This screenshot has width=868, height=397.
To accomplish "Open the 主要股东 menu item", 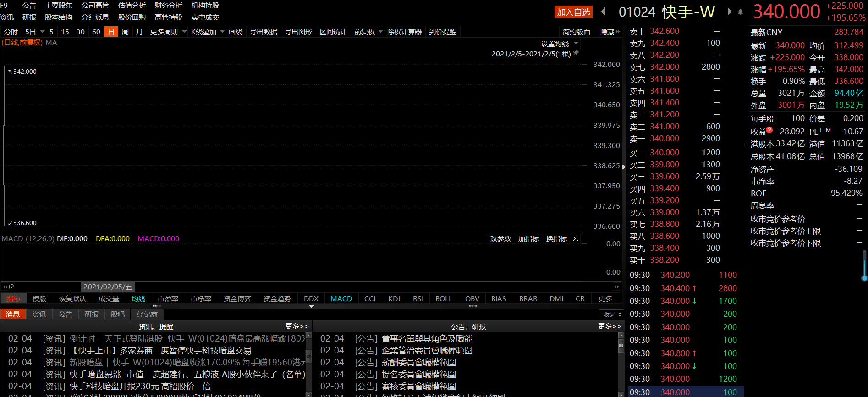I will 59,6.
